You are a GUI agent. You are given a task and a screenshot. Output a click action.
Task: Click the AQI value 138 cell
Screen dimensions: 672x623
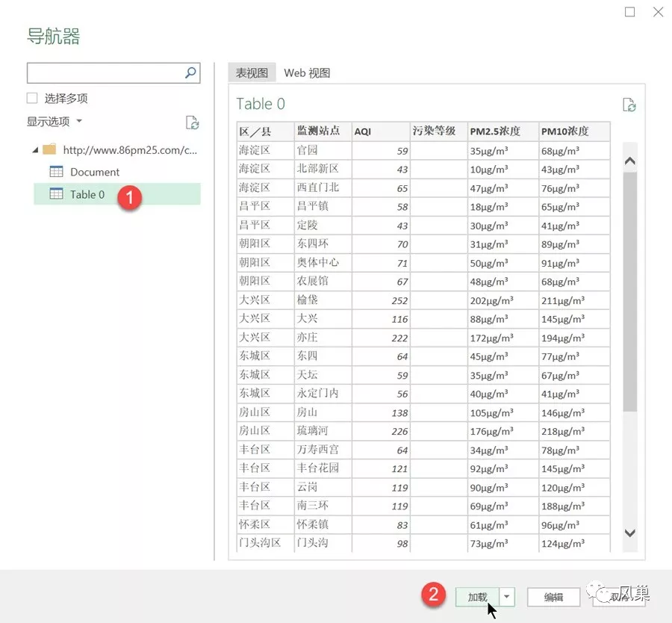[381, 412]
